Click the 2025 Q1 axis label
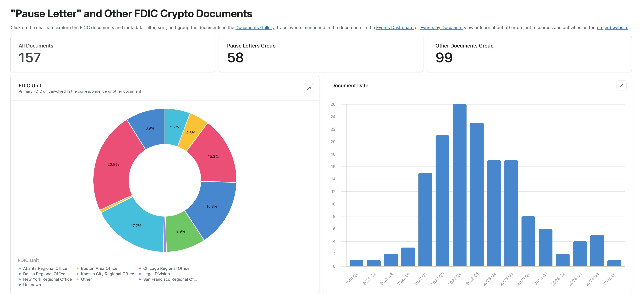Viewport: 644px width, 294px height. tap(610, 279)
